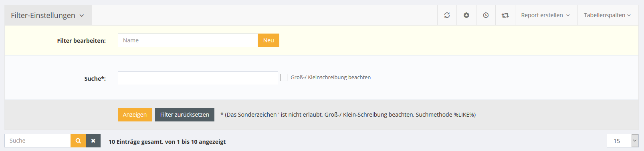Click into the Suche* filter text field
Screen dimensions: 644x151
(x=198, y=78)
